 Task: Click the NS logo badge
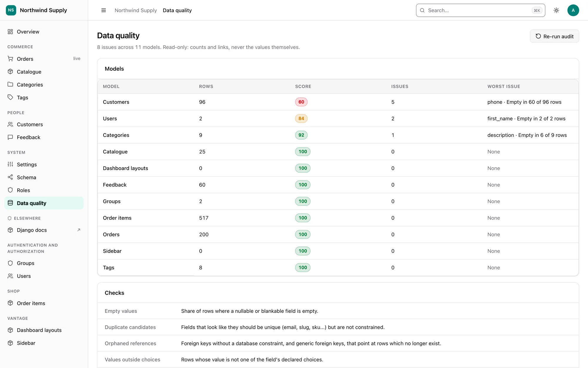click(11, 10)
